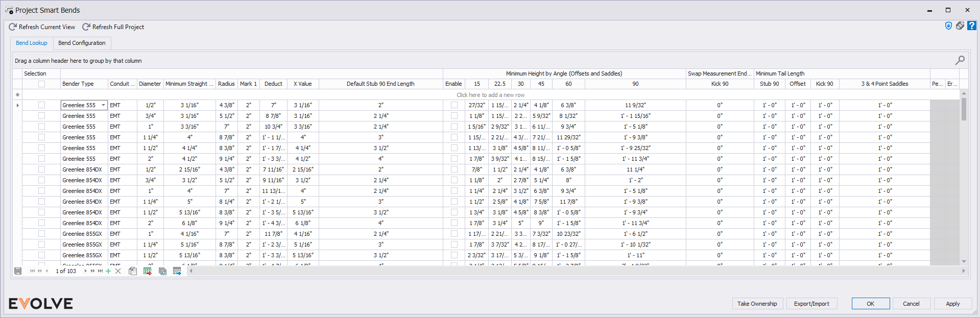Click the 3 & 4 Point Saddles header
Viewport: 980px width, 318px height.
(885, 84)
